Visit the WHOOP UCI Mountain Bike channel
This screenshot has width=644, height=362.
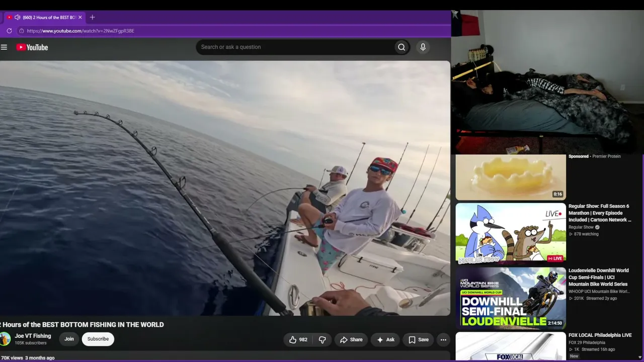599,292
